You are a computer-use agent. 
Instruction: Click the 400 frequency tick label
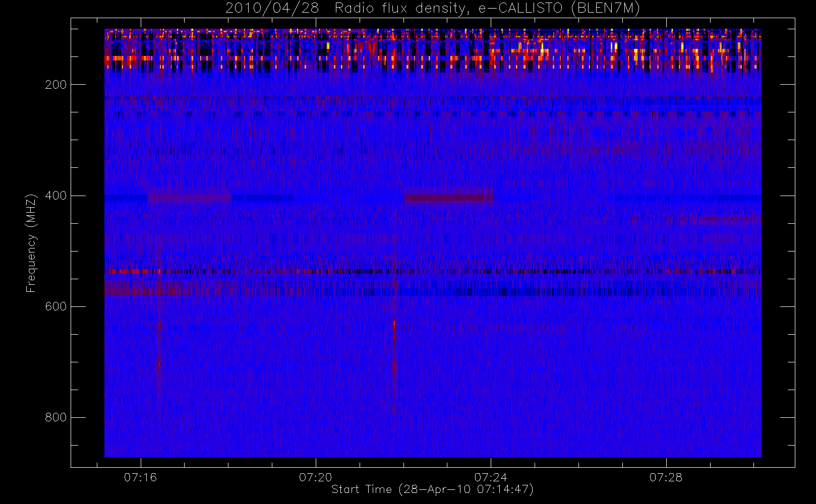coord(55,196)
